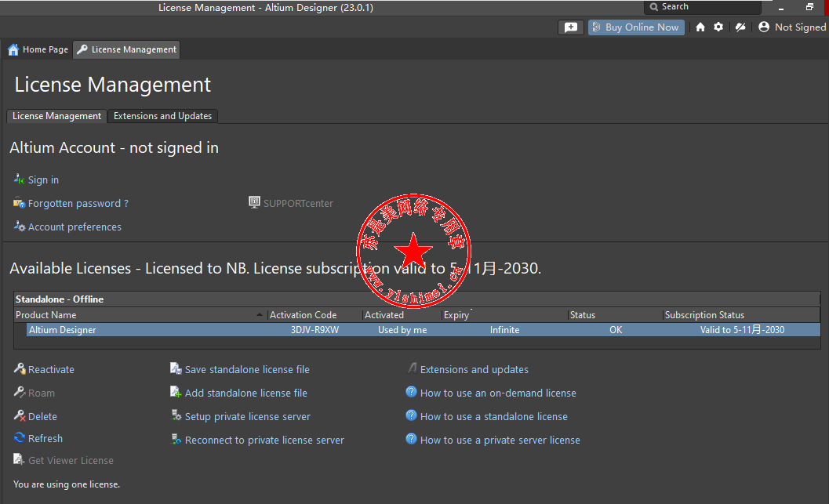
Task: Select the License Management document tab with key icon
Action: coord(126,49)
